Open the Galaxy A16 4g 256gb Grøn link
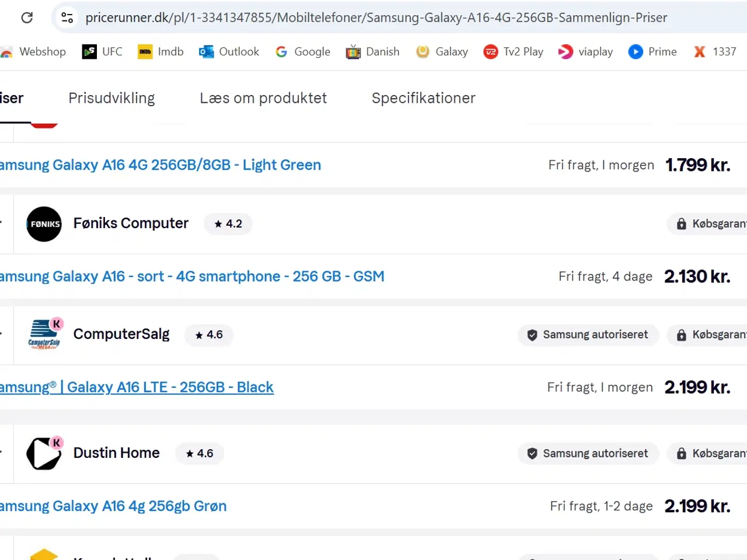Screen dimensions: 747x560 [x=113, y=506]
